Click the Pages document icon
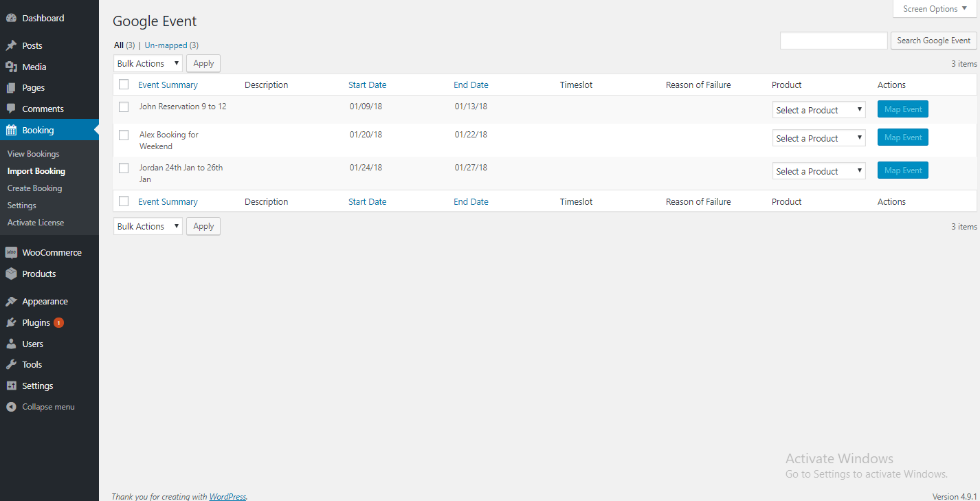This screenshot has width=980, height=501. click(x=12, y=87)
